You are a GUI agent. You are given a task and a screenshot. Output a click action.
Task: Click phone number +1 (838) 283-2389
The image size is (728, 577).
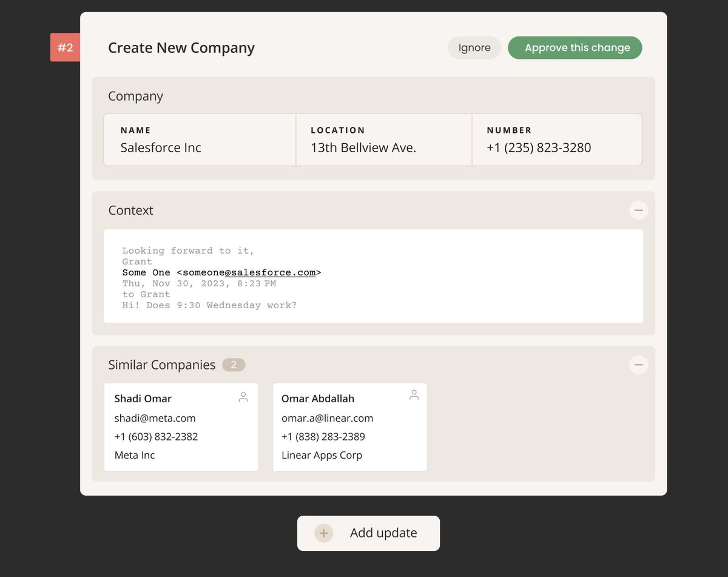pos(323,437)
